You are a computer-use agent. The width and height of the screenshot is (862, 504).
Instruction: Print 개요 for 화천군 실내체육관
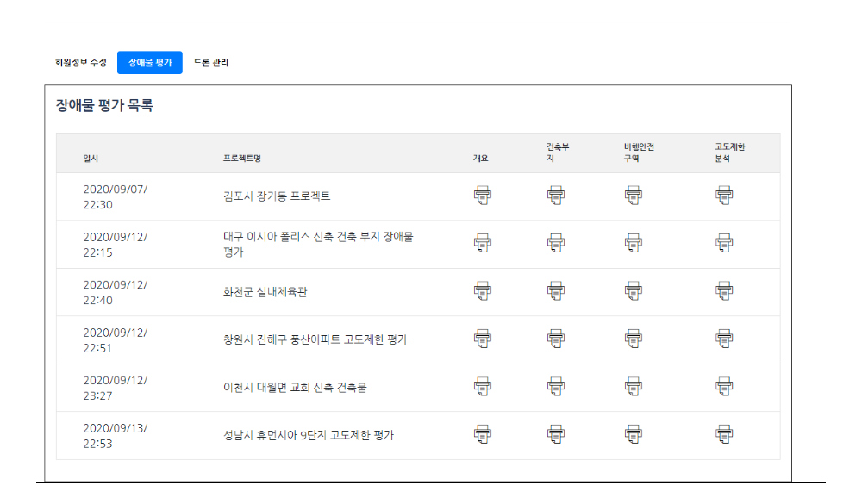click(482, 290)
